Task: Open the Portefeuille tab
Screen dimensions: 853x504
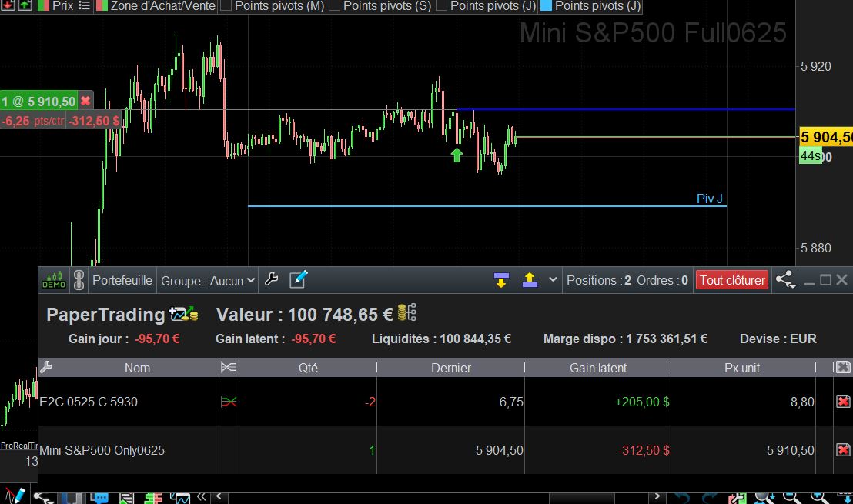Action: (122, 280)
